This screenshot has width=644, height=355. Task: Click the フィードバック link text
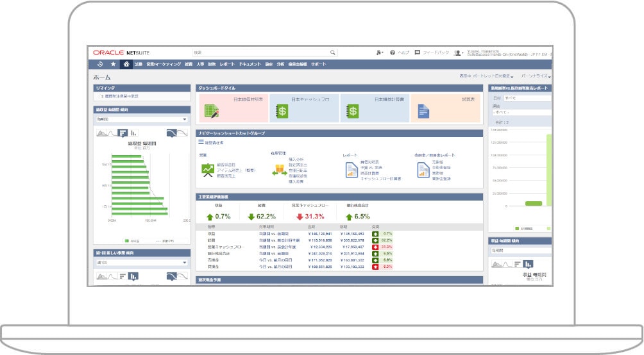pos(436,53)
